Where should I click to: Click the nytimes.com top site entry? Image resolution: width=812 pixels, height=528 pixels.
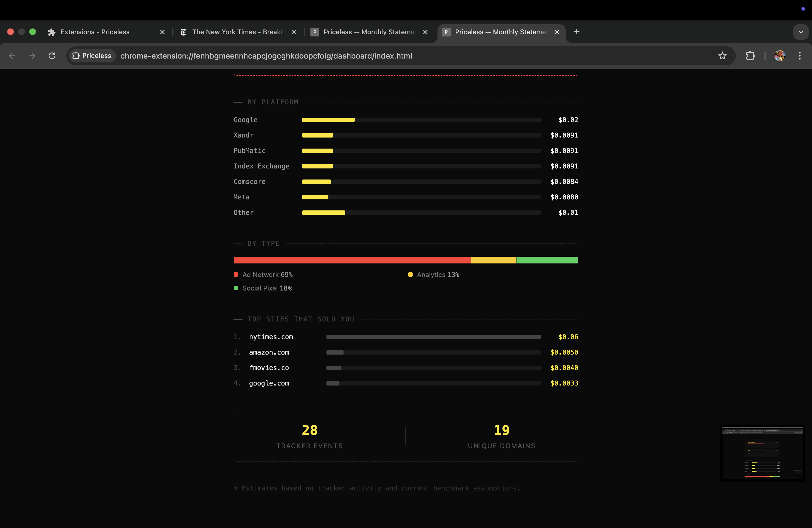[271, 337]
